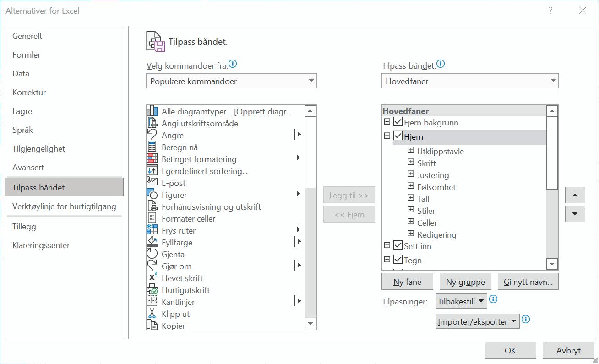Click the Fyllfarge paint bucket icon
Image resolution: width=599 pixels, height=364 pixels.
pyautogui.click(x=152, y=242)
